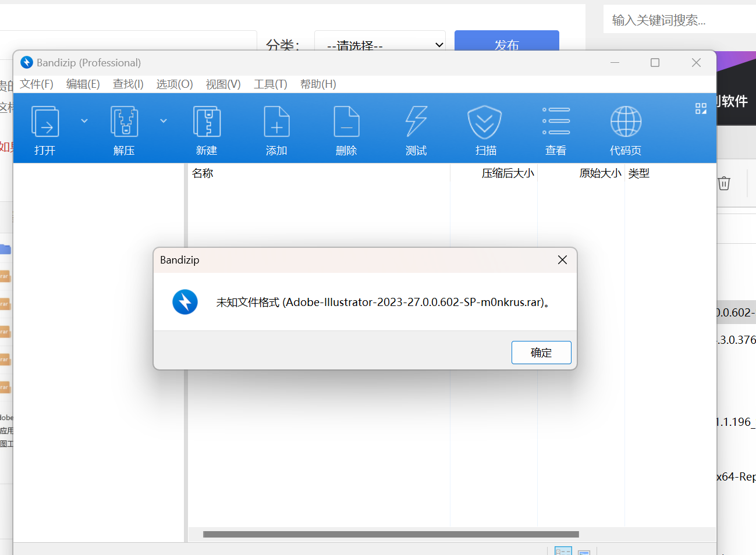Screen dimensions: 756x555
Task: Open the 视图(V) menu
Action: tap(223, 84)
